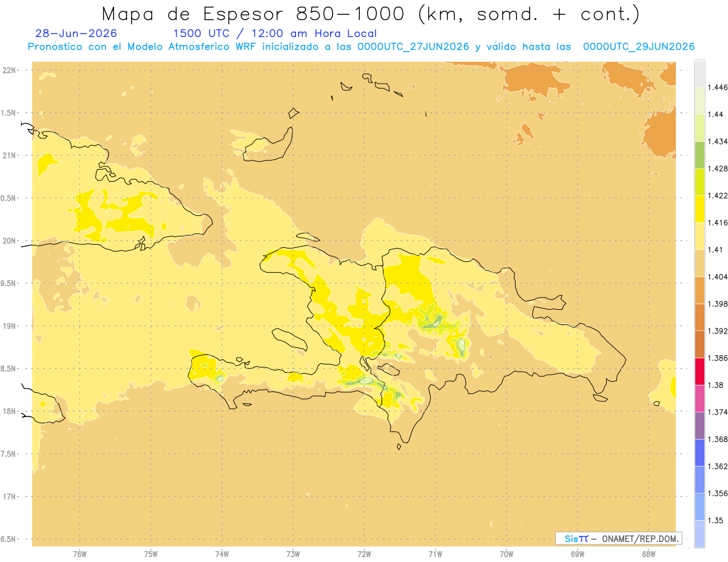Select the '69W' longitude label
The height and width of the screenshot is (562, 728).
coord(578,554)
